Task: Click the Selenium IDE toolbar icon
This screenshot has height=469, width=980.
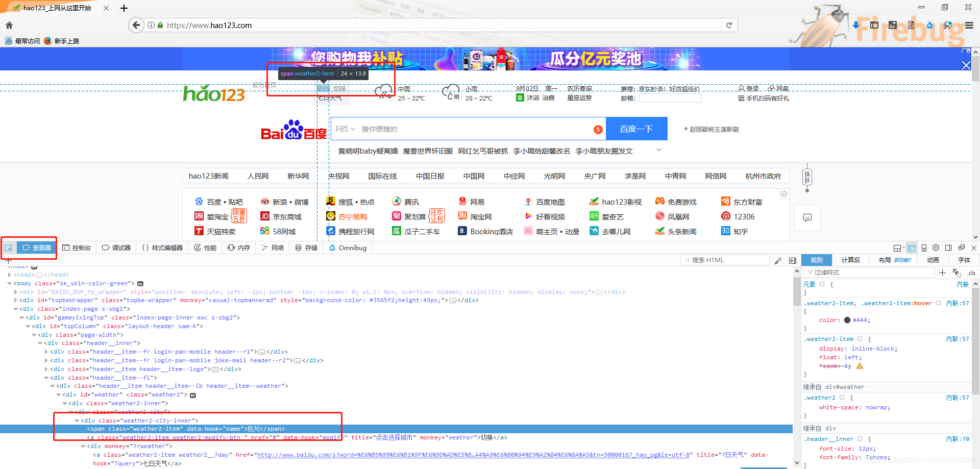Action: tap(893, 25)
